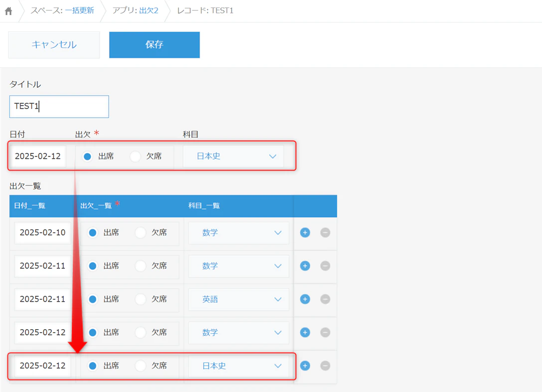Set table's 日本史 row to 欠席
This screenshot has height=392, width=542.
pyautogui.click(x=140, y=366)
